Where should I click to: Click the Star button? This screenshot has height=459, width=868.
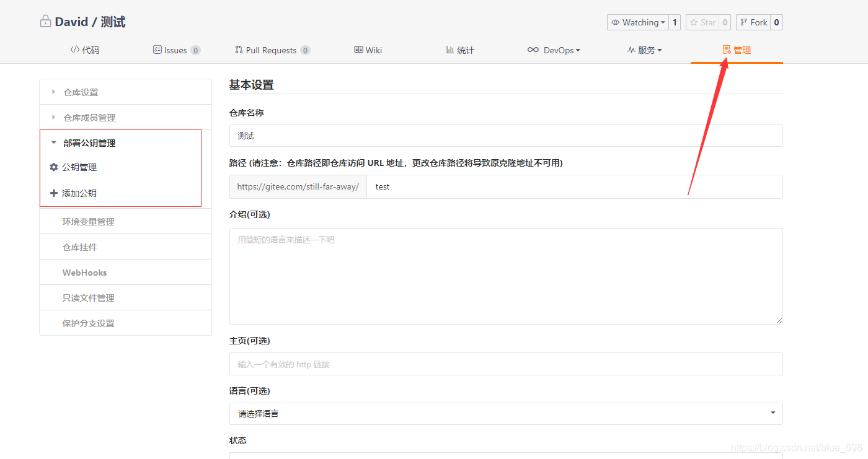pos(702,22)
